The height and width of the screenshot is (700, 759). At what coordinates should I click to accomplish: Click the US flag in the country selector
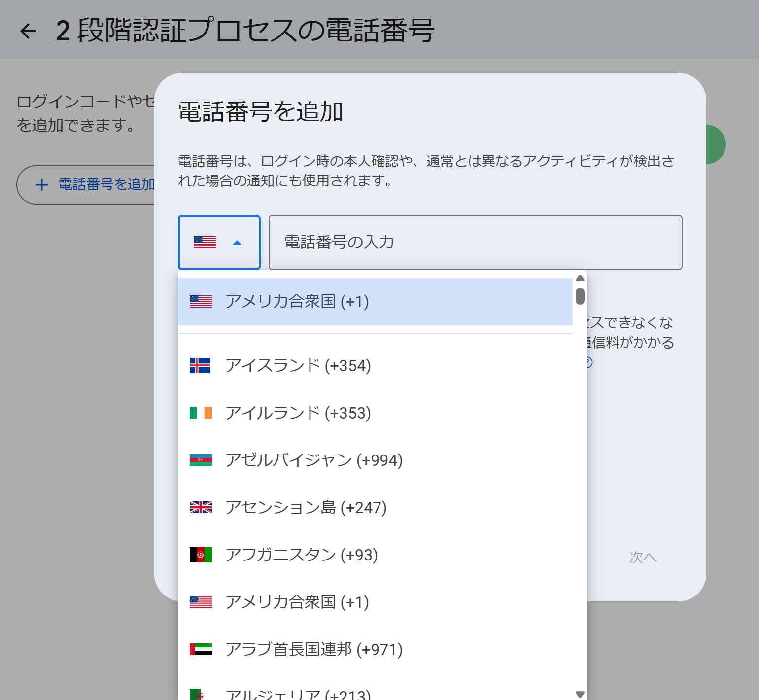click(x=205, y=243)
